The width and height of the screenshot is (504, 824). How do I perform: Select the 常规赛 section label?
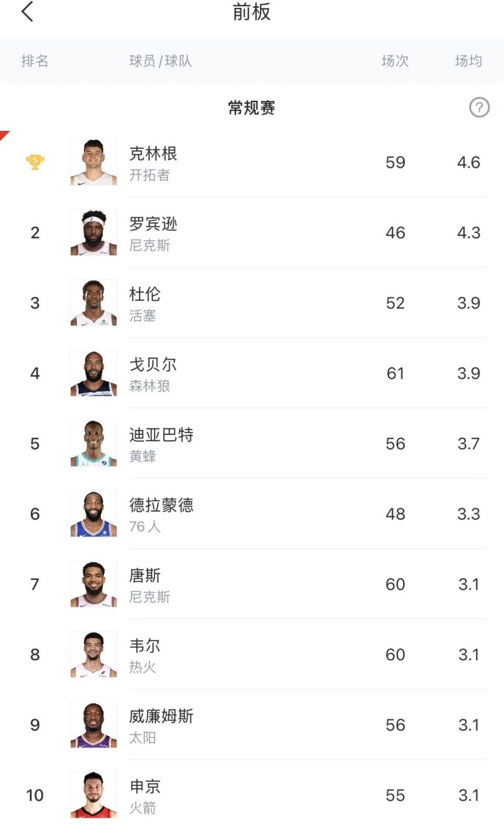click(251, 108)
